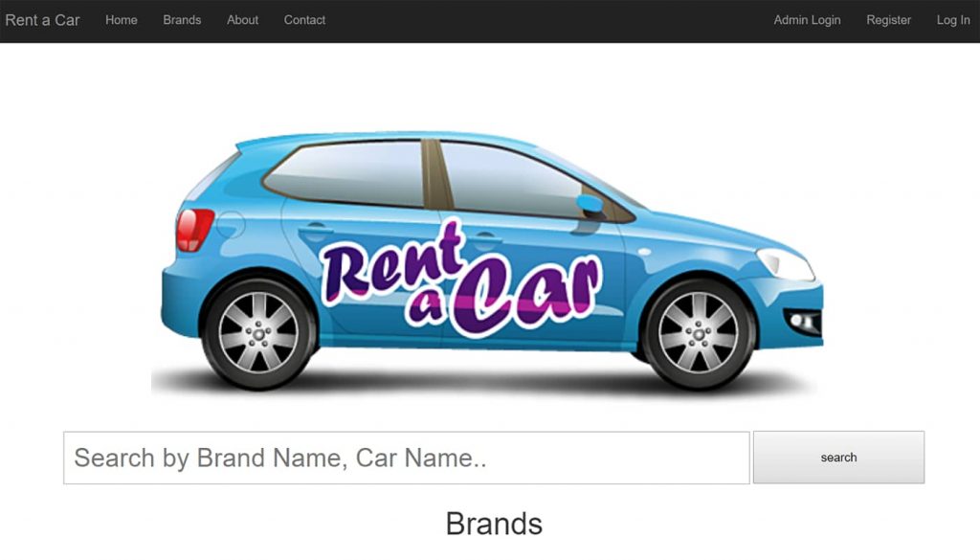This screenshot has height=560, width=980.
Task: Click the Brands section heading
Action: (x=492, y=524)
